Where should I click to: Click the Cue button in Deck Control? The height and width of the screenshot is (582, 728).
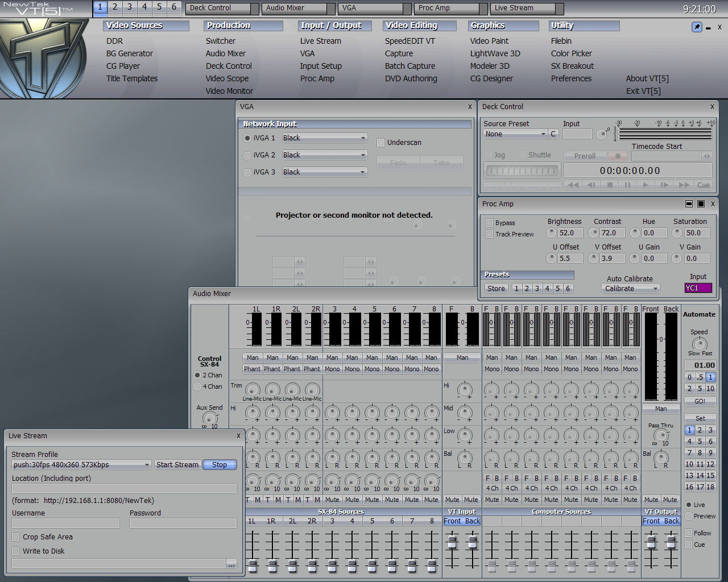(704, 185)
